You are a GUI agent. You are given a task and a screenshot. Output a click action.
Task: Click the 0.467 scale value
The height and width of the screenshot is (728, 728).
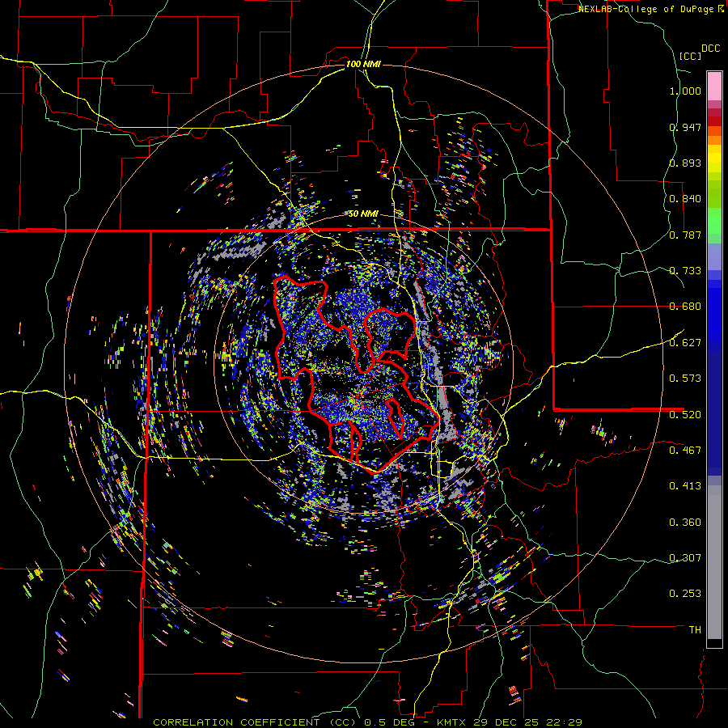(685, 450)
